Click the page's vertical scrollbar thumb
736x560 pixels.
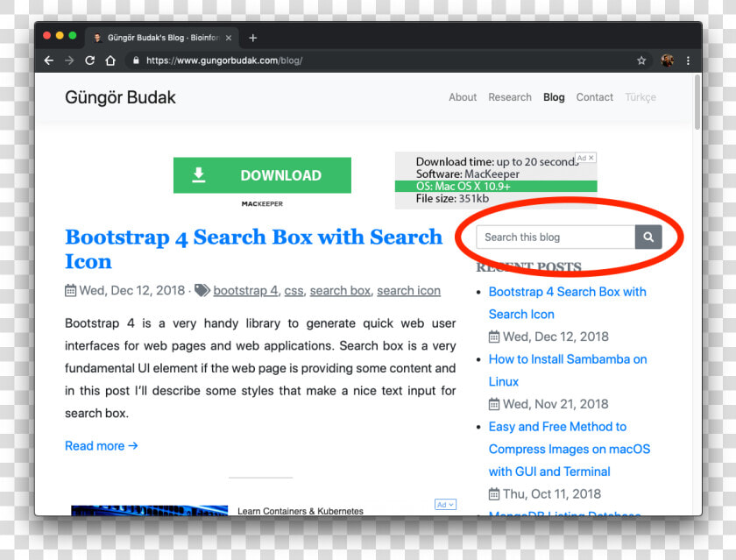pyautogui.click(x=697, y=102)
